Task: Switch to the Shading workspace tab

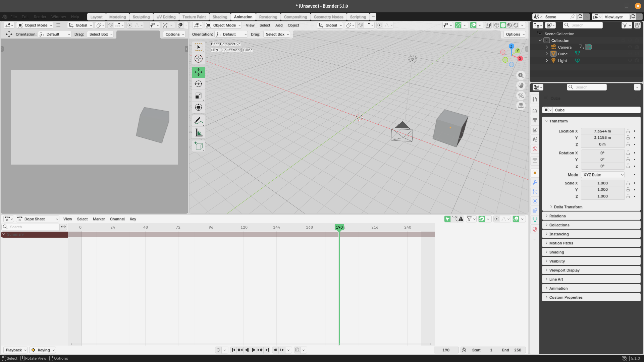Action: (x=220, y=17)
